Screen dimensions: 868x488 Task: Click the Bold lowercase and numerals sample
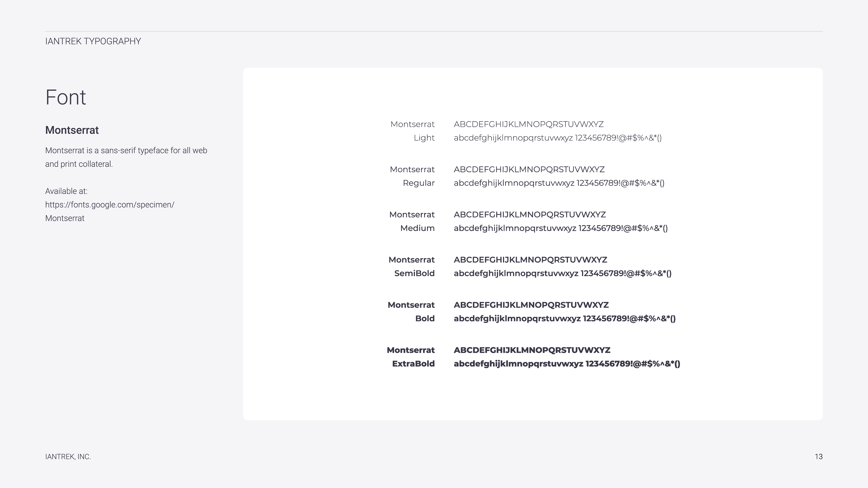(565, 318)
